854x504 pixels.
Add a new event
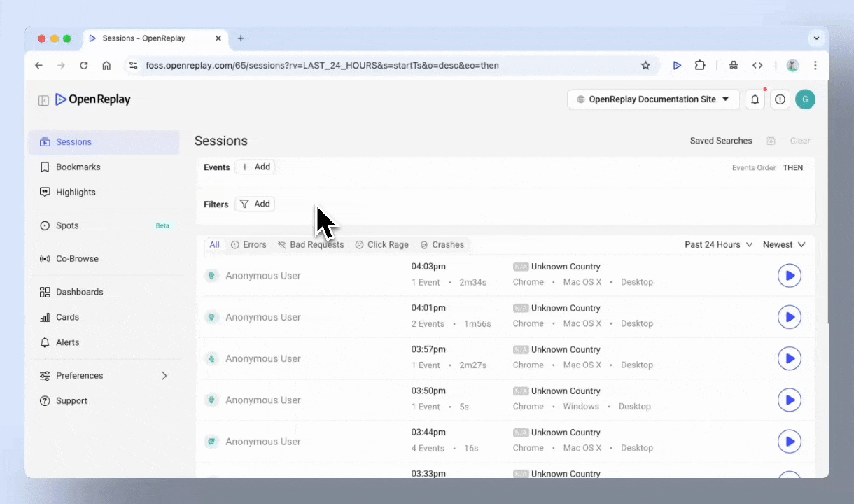click(255, 167)
